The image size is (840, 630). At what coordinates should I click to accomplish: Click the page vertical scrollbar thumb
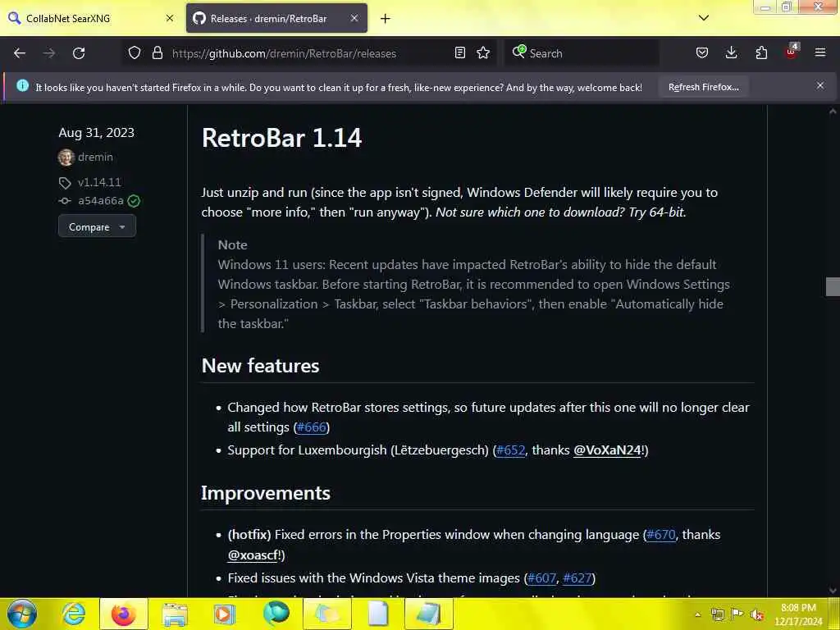[x=833, y=286]
